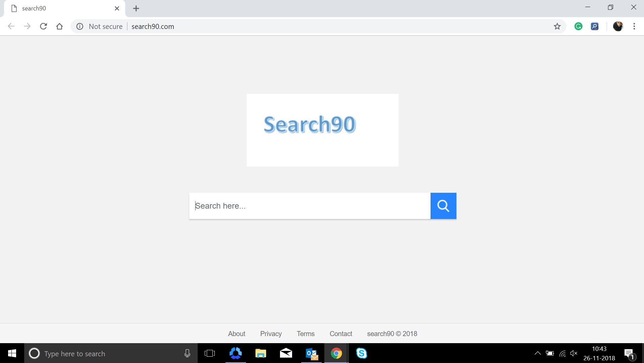Open the Privacy page link
The image size is (644, 363).
point(271,333)
